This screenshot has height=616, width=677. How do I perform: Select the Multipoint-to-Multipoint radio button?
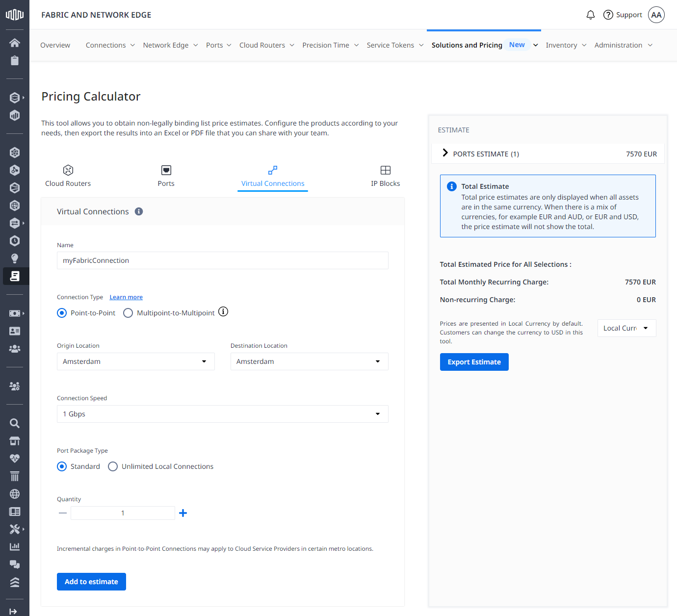(128, 313)
